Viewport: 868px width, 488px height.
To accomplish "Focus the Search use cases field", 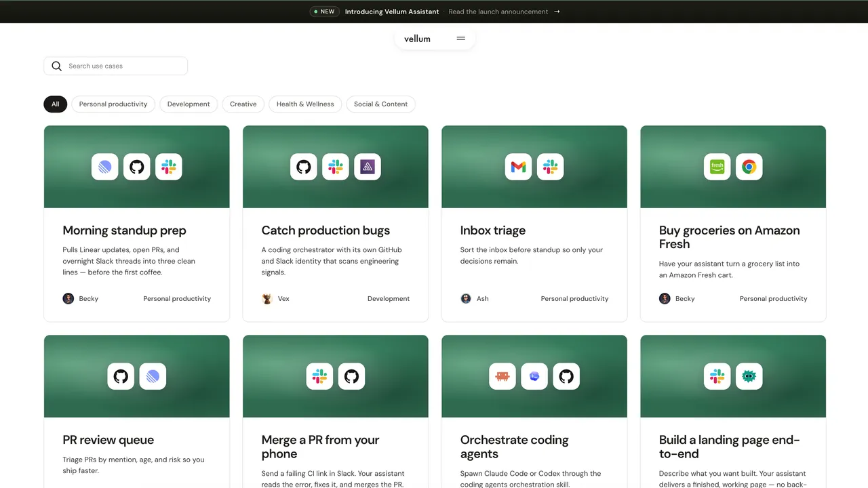I will coord(116,66).
